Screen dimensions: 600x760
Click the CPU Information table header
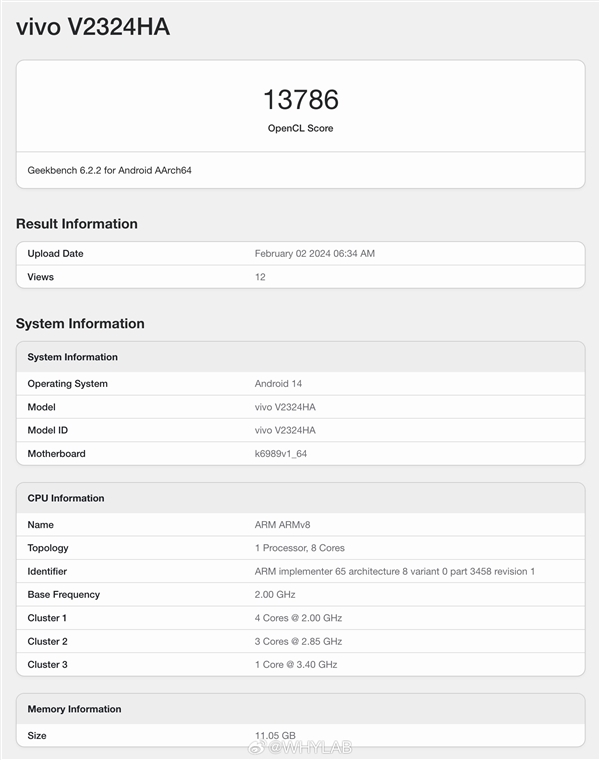[66, 498]
